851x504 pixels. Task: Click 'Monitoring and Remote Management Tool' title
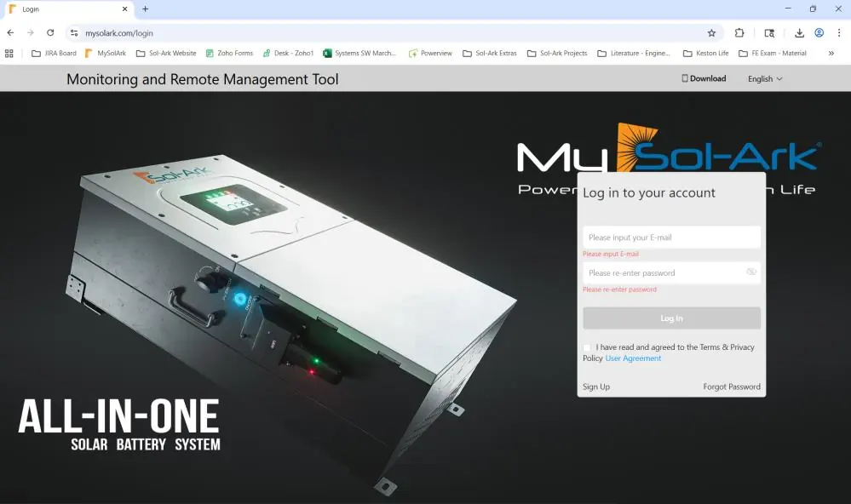[203, 79]
